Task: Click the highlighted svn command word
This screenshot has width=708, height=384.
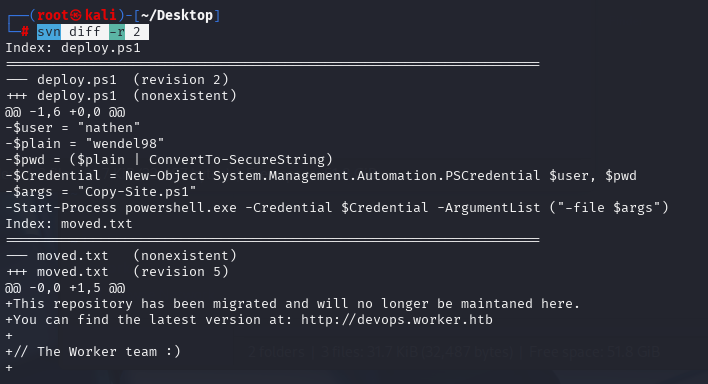Action: click(49, 32)
